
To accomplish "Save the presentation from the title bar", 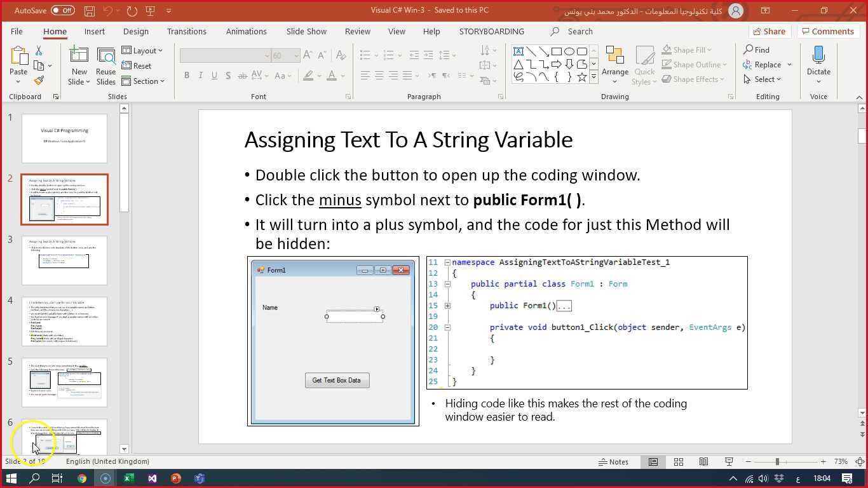I will [90, 11].
